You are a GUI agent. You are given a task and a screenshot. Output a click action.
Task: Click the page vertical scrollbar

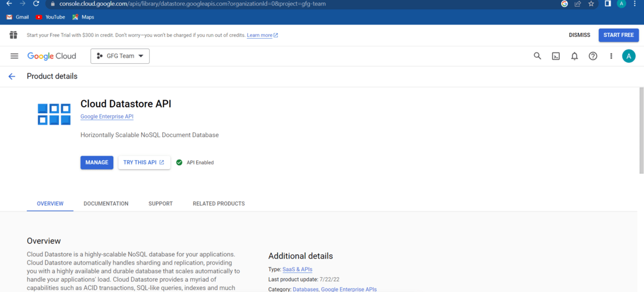pyautogui.click(x=642, y=131)
